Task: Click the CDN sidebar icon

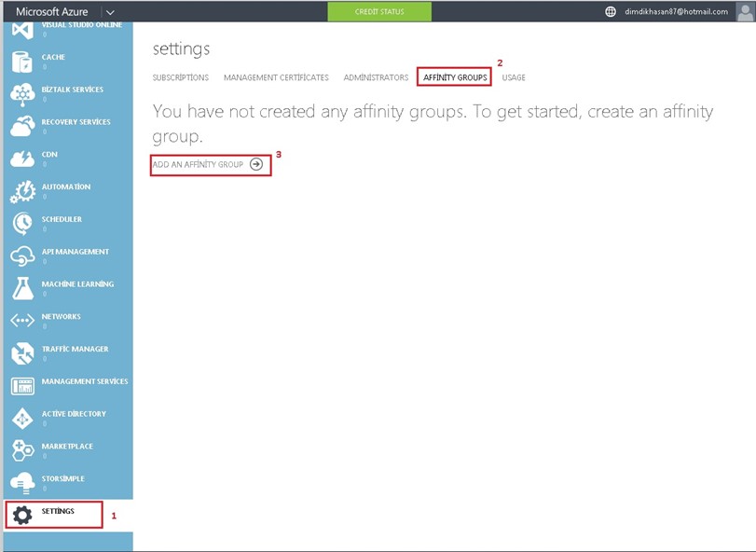Action: 22,159
